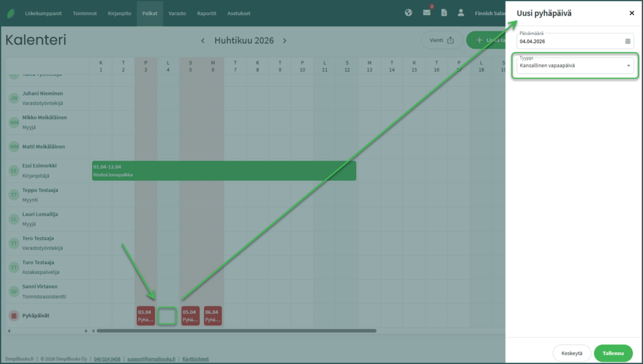
Task: Expand the Tyyppi dropdown
Action: (x=628, y=66)
